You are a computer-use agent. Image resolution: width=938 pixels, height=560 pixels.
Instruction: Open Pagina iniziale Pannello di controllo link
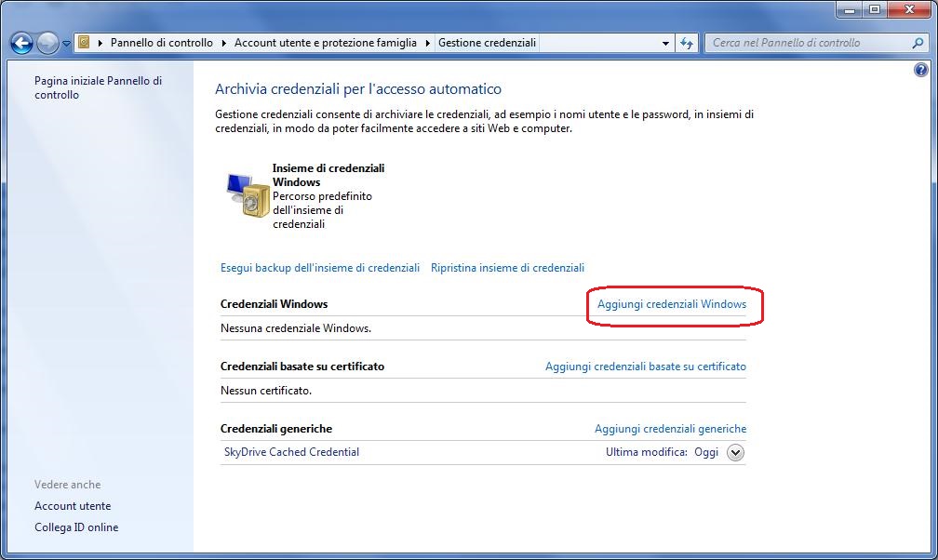click(98, 87)
